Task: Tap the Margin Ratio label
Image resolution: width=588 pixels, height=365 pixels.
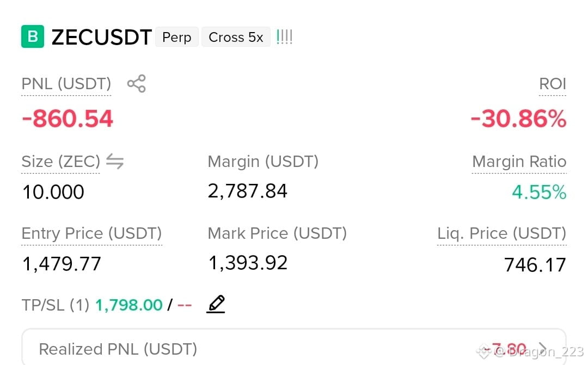Action: pyautogui.click(x=519, y=162)
